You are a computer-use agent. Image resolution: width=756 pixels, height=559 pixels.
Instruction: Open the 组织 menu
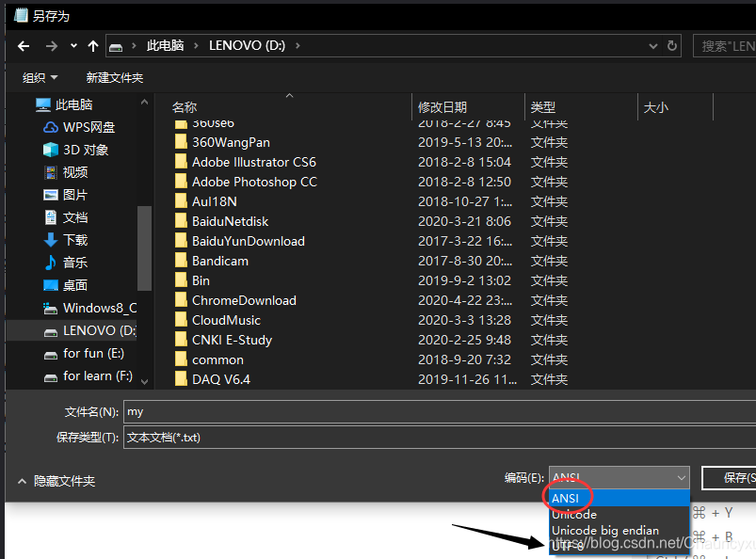[40, 77]
